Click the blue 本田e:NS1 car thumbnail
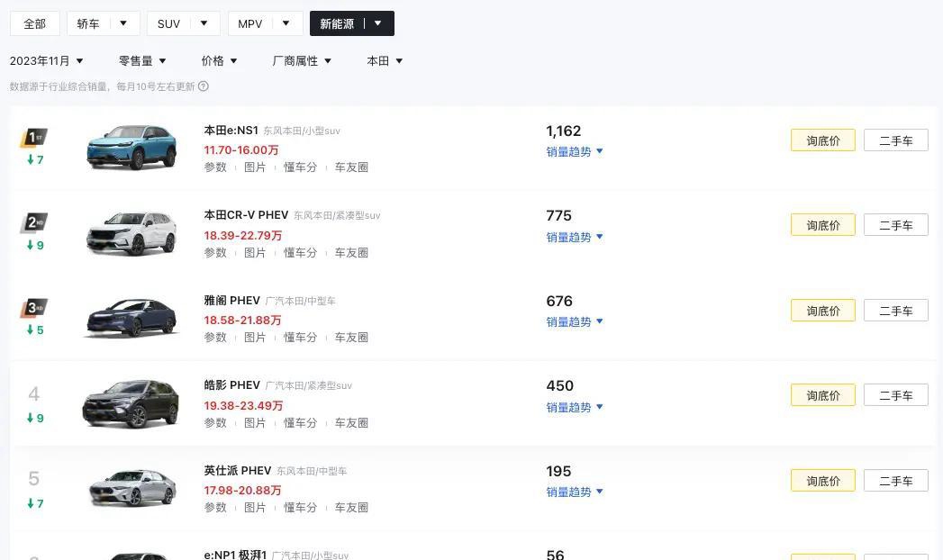The height and width of the screenshot is (560, 943). tap(131, 148)
